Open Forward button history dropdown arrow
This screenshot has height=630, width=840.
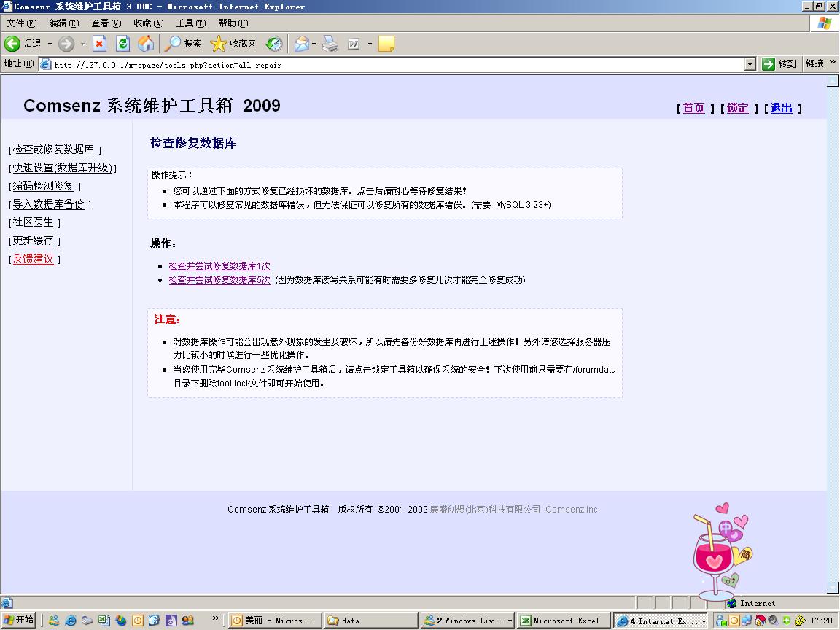82,44
